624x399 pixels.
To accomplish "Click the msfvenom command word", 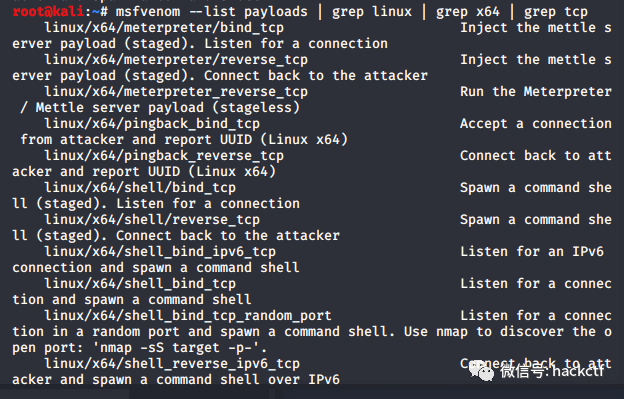I will pos(148,12).
